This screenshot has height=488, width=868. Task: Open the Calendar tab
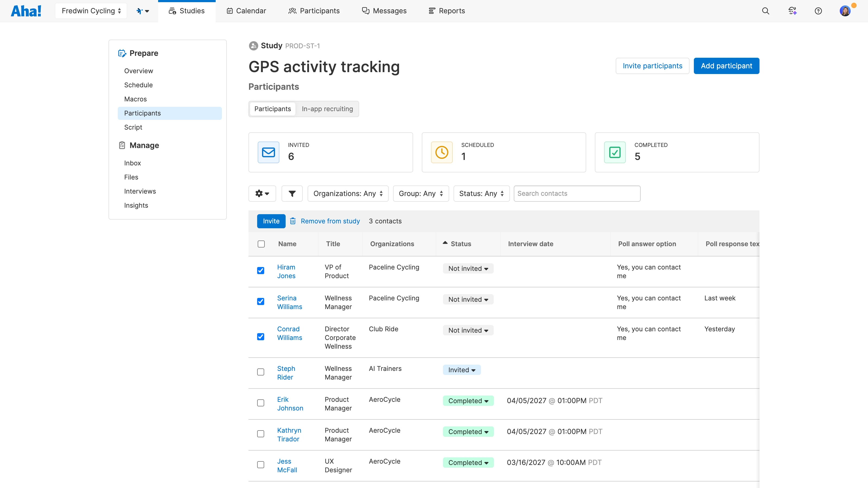(x=246, y=11)
